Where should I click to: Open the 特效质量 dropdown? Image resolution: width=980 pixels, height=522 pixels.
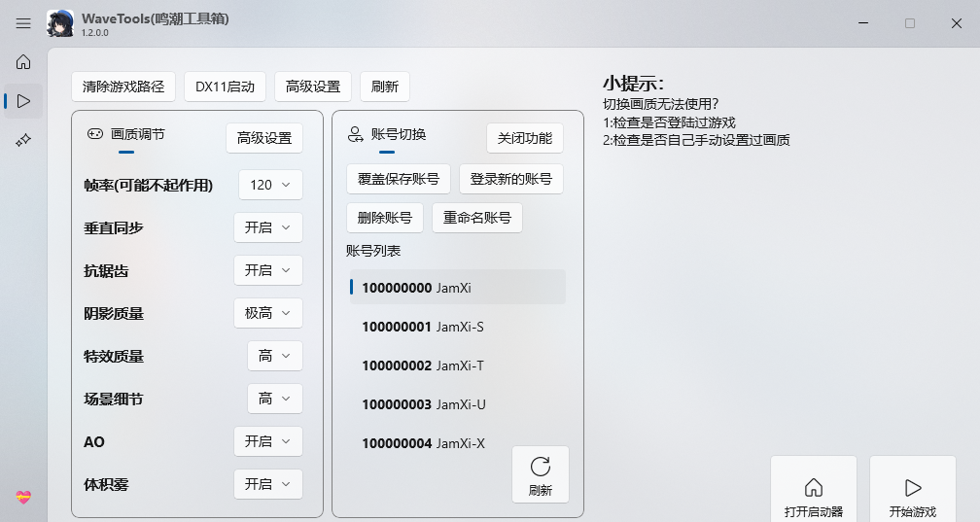click(275, 356)
